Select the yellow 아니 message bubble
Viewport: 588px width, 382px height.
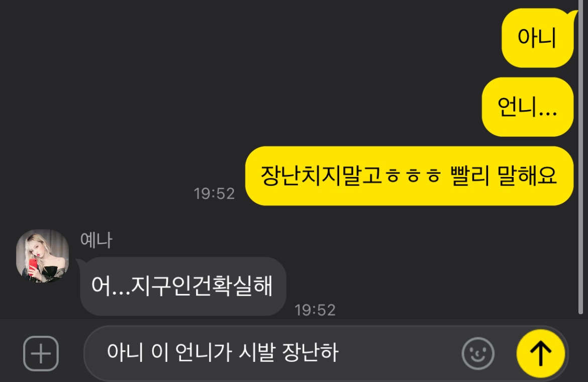point(538,38)
